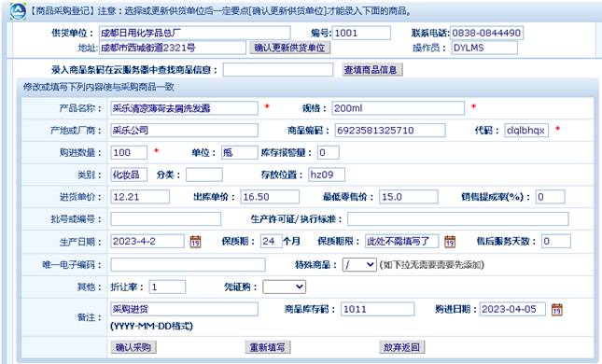This screenshot has width=602, height=364.
Task: Expand the 特殊商品 dropdown
Action: pos(359,264)
